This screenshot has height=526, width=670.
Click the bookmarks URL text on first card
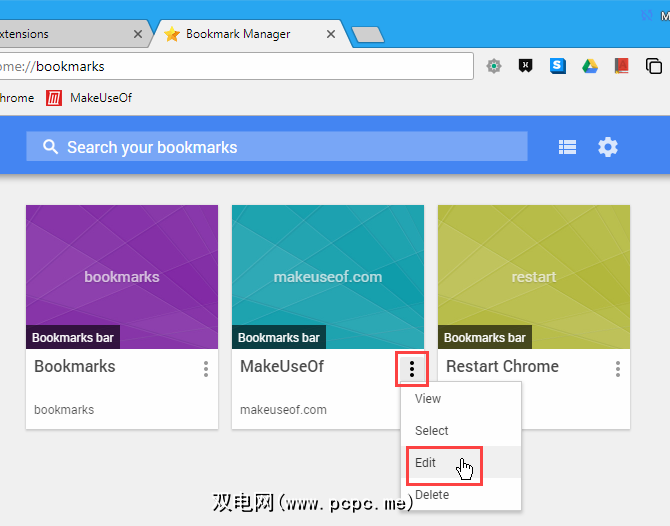(x=64, y=410)
